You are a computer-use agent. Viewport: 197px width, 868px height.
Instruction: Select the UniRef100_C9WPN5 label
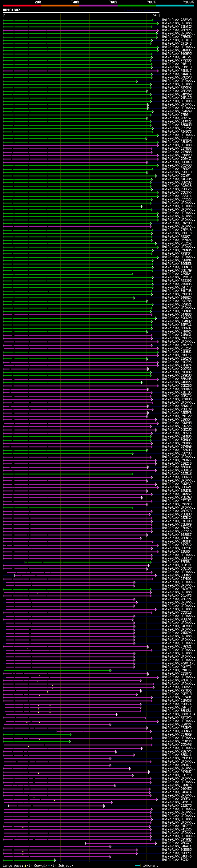(x=177, y=423)
